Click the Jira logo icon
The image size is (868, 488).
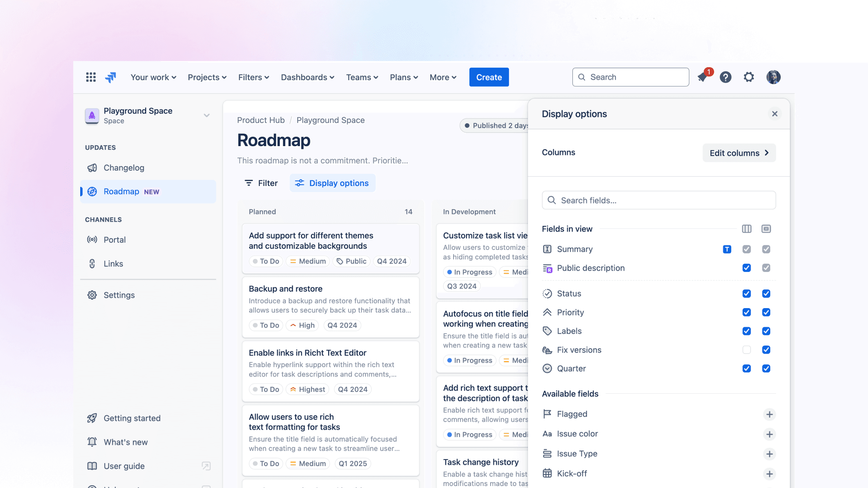[x=111, y=77]
